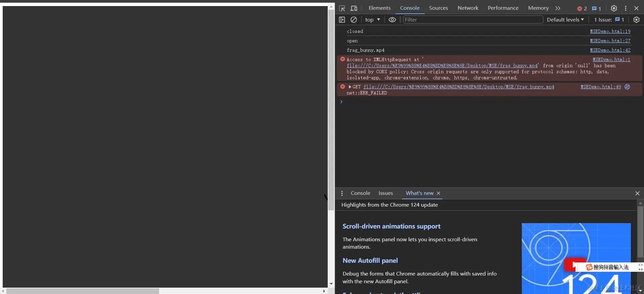Screen dimensions: 644x294
Task: Open the top JavaScript context dropdown
Action: coord(372,20)
